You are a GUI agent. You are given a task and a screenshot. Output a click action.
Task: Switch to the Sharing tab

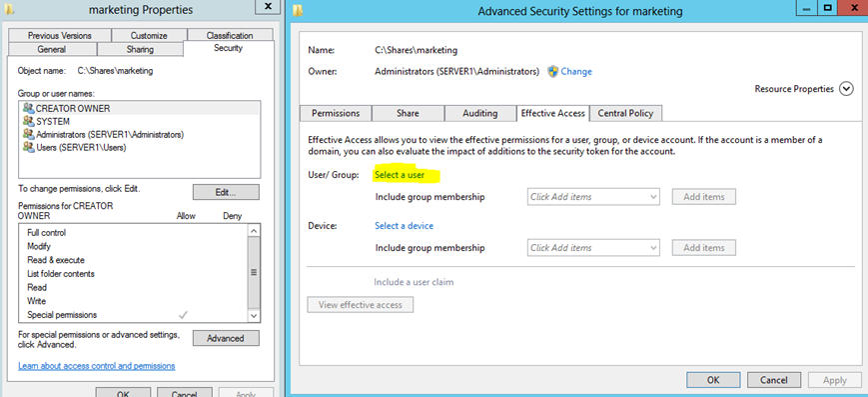(140, 49)
